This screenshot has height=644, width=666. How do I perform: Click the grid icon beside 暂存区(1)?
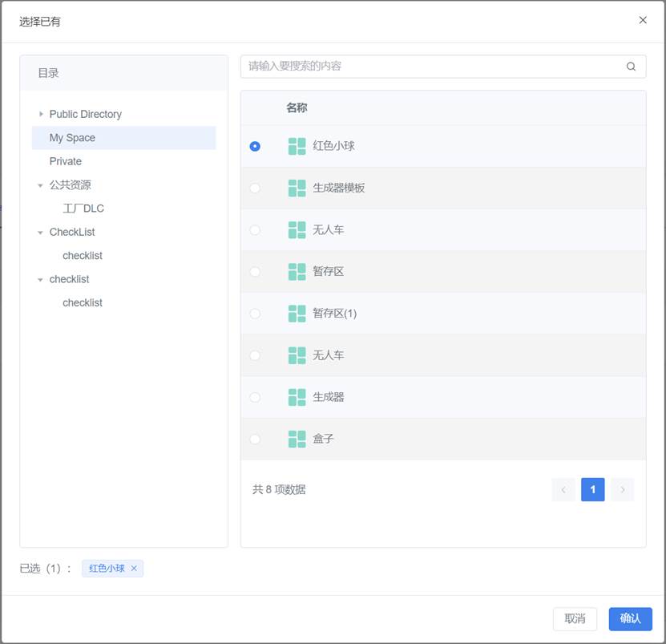[x=297, y=314]
